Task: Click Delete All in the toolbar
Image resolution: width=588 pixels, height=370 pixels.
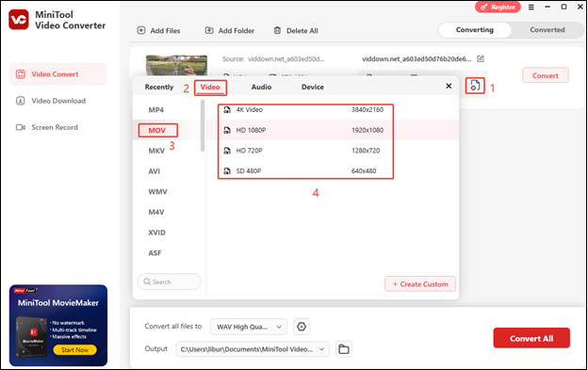Action: pyautogui.click(x=296, y=31)
